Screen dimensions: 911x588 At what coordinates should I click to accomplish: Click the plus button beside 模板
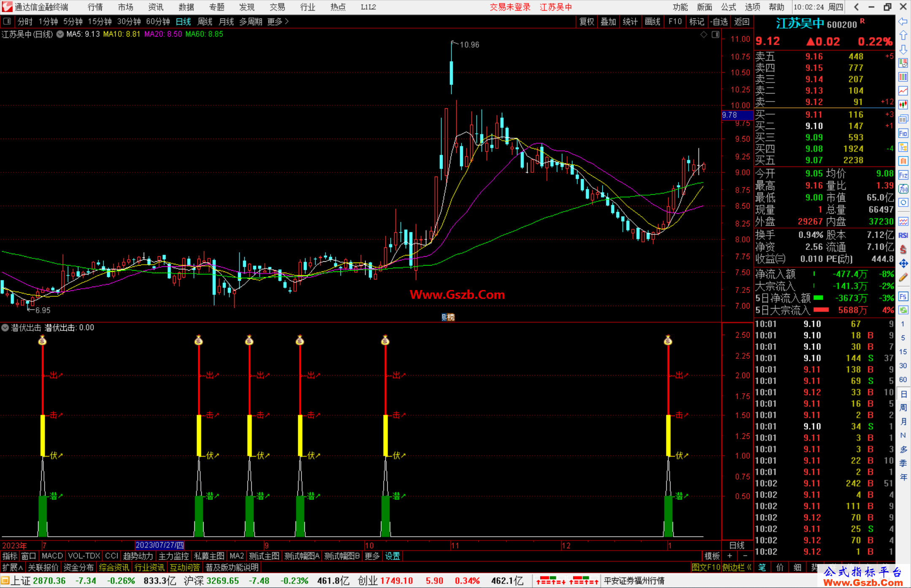pos(730,556)
